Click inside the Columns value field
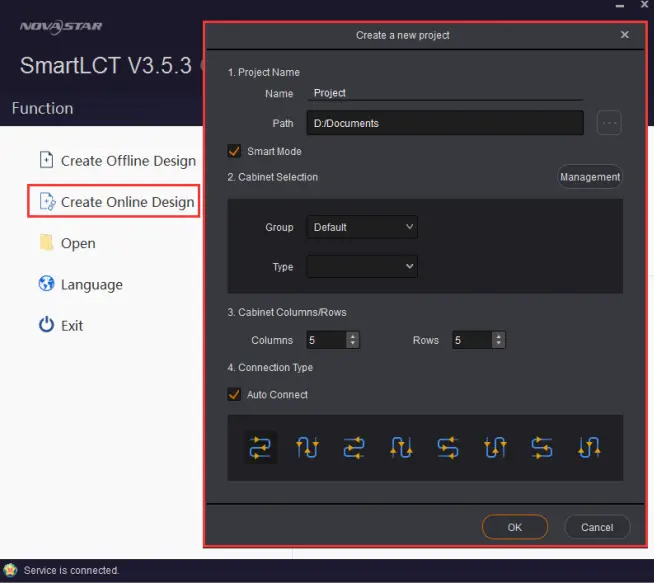The width and height of the screenshot is (654, 583). point(326,340)
